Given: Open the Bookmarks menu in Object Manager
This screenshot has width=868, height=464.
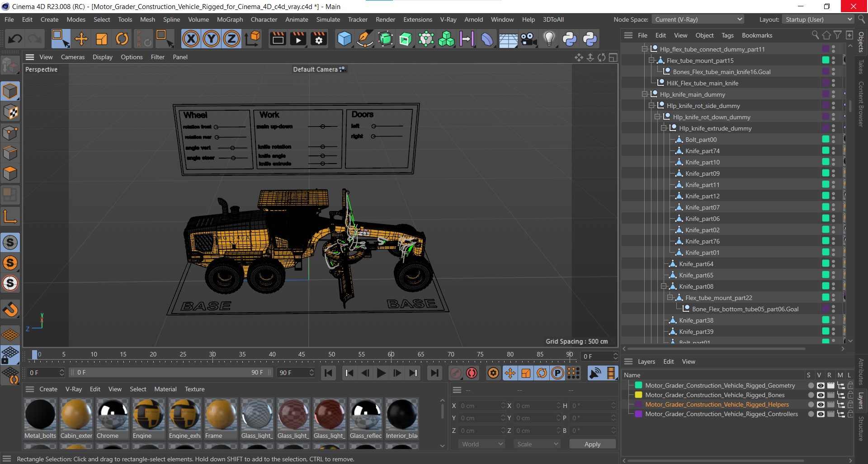Looking at the screenshot, I should (x=757, y=35).
